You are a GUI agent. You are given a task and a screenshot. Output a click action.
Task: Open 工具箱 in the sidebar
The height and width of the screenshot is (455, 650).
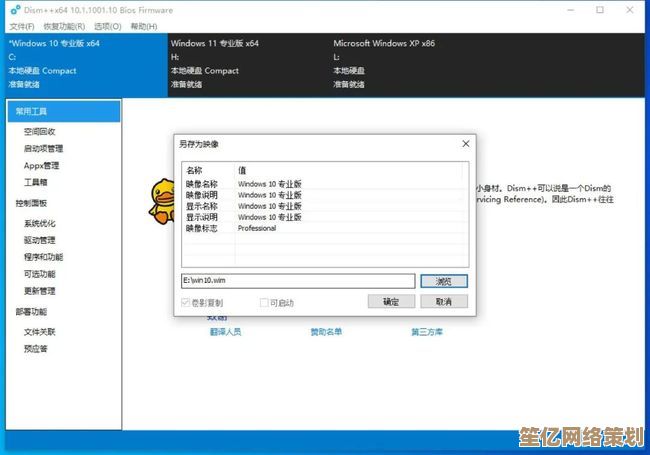click(36, 182)
